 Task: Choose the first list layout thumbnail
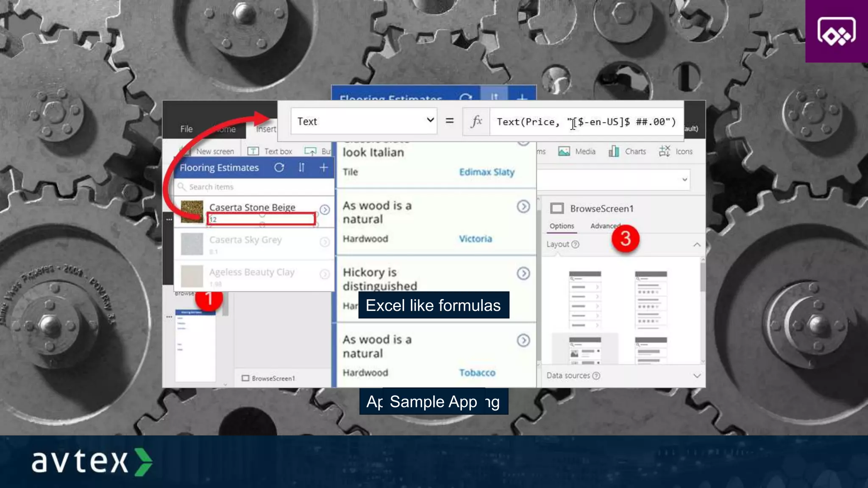pos(585,300)
